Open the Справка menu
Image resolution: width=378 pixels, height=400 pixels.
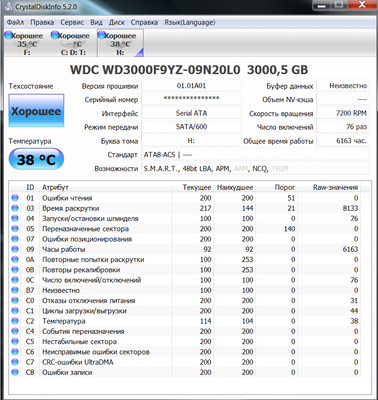point(144,23)
